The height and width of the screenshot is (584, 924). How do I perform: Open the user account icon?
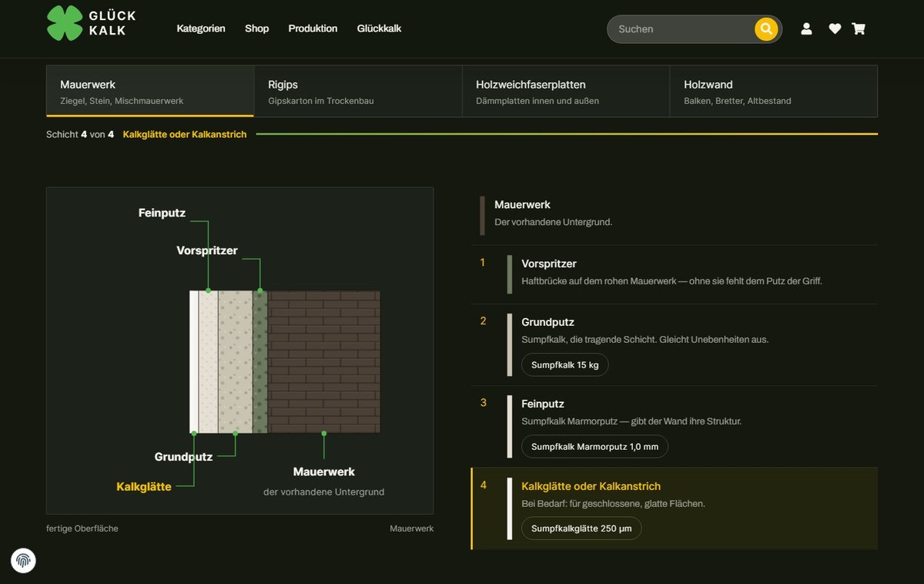(x=806, y=29)
